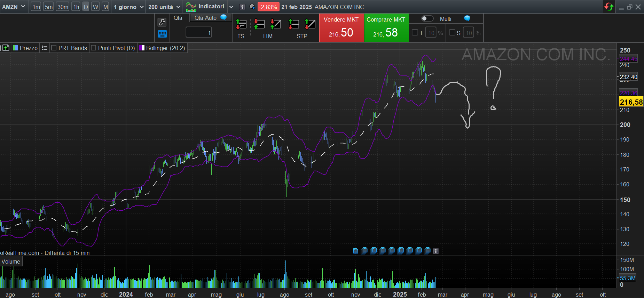This screenshot has height=298, width=644.
Task: Click the purple Bollinger color swatch
Action: 142,48
